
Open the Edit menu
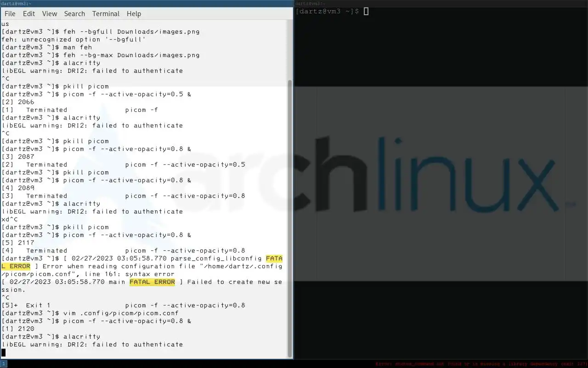(x=29, y=14)
